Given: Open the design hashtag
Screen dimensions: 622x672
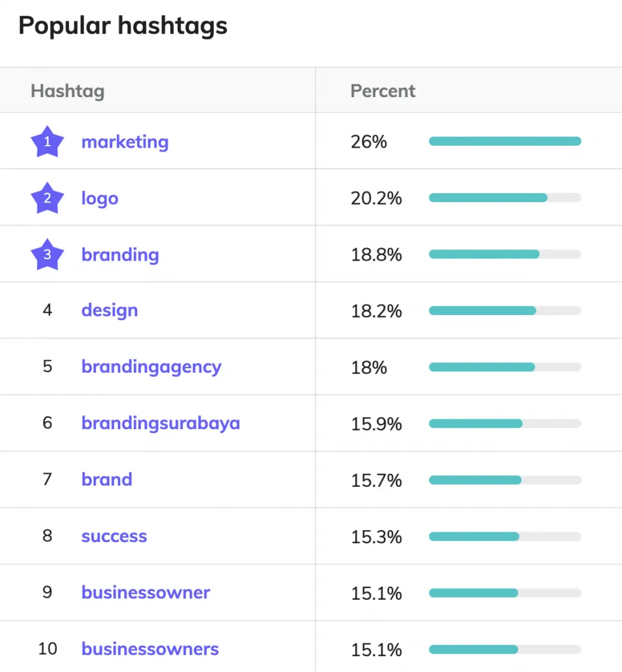Looking at the screenshot, I should pos(110,310).
